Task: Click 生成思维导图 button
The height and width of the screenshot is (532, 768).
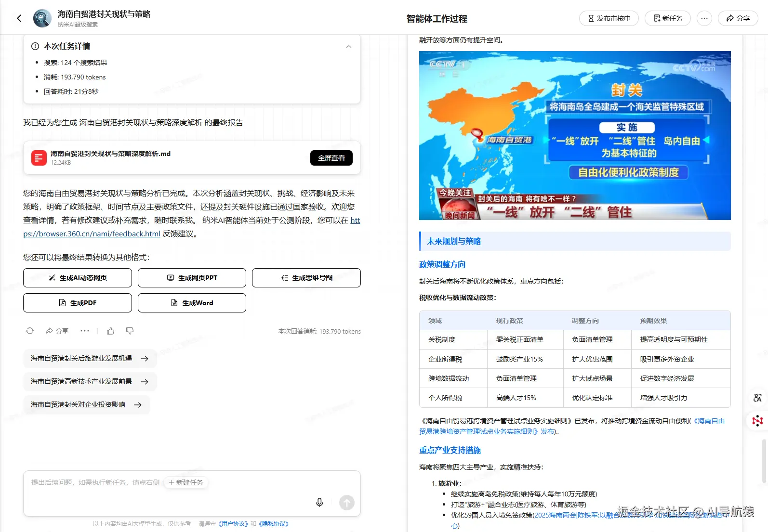Action: tap(306, 278)
